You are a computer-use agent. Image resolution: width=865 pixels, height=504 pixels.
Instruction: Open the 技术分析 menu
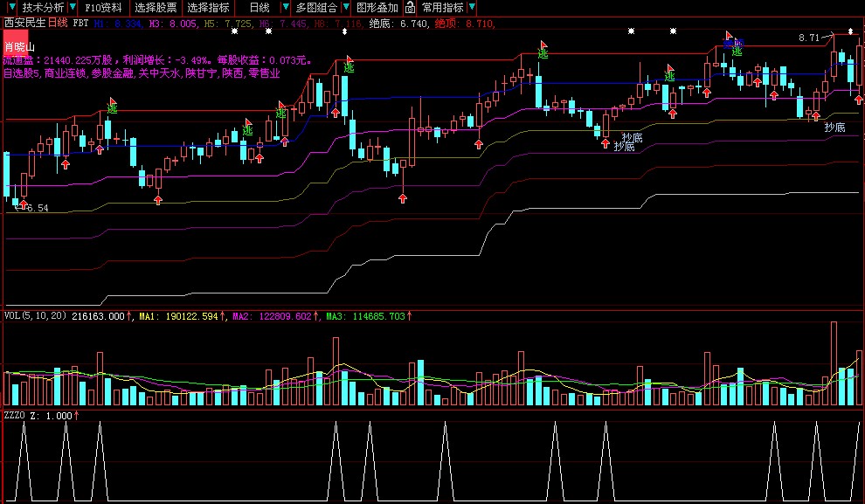pyautogui.click(x=43, y=7)
